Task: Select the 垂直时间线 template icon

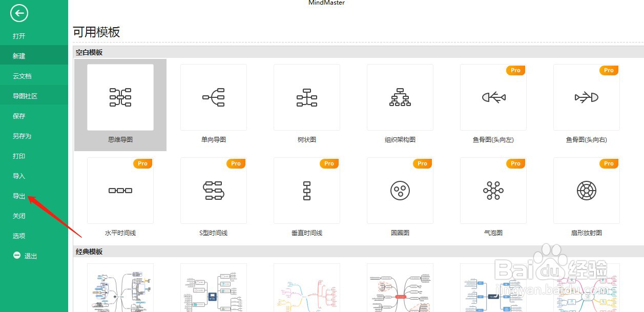Action: pos(307,191)
